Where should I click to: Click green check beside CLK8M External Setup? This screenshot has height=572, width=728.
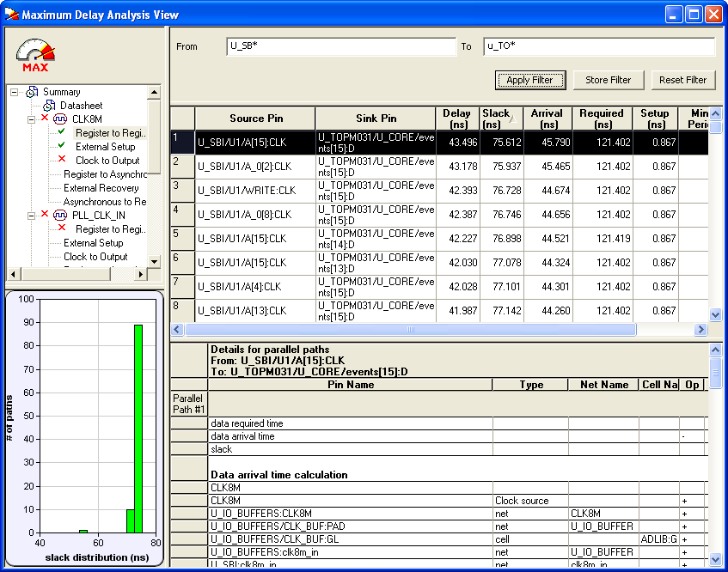click(61, 146)
